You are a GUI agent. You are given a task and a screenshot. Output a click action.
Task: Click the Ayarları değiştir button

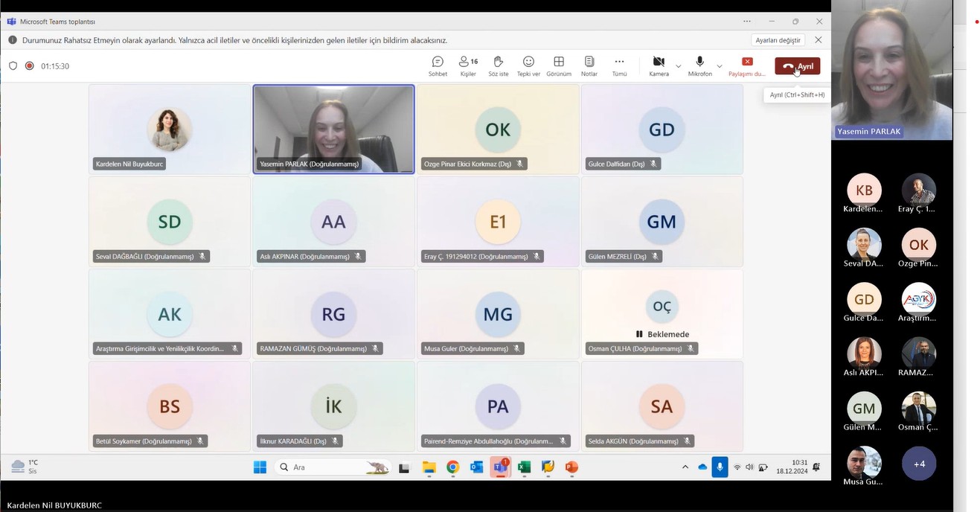click(778, 40)
